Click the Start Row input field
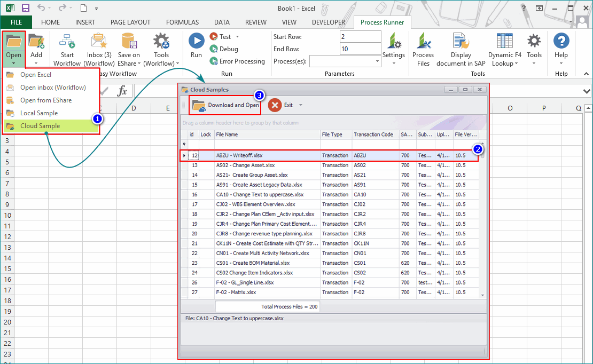Viewport: 593px width, 364px height. tap(360, 37)
